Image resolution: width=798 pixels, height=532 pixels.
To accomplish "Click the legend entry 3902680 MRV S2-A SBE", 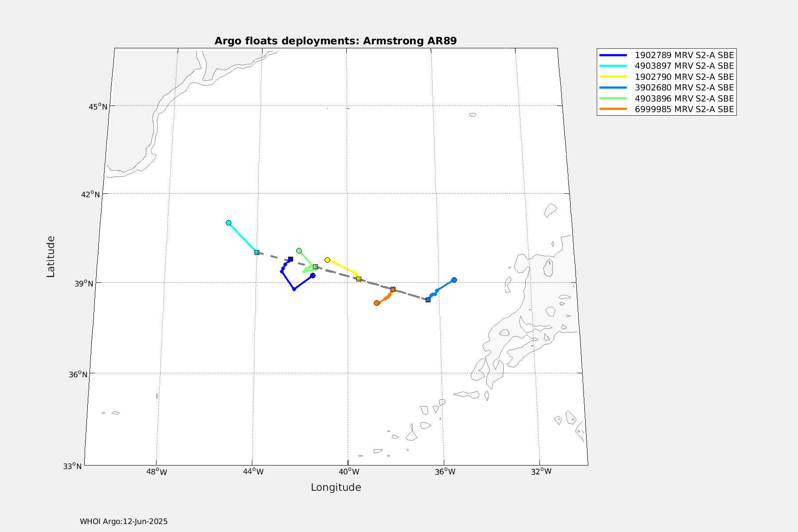I will coord(667,88).
